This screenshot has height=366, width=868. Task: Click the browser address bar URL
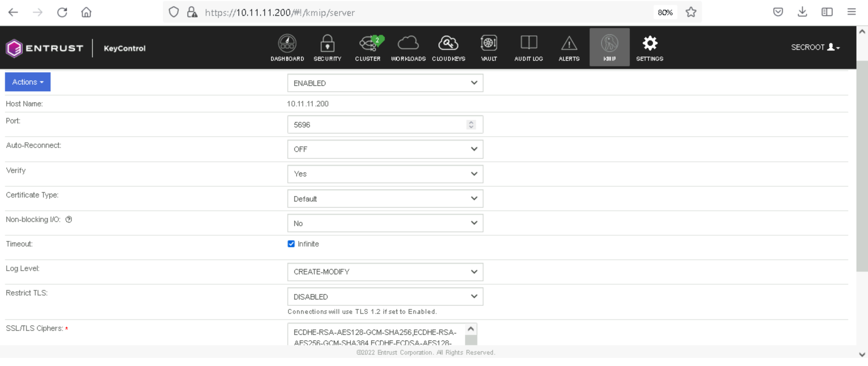point(280,13)
